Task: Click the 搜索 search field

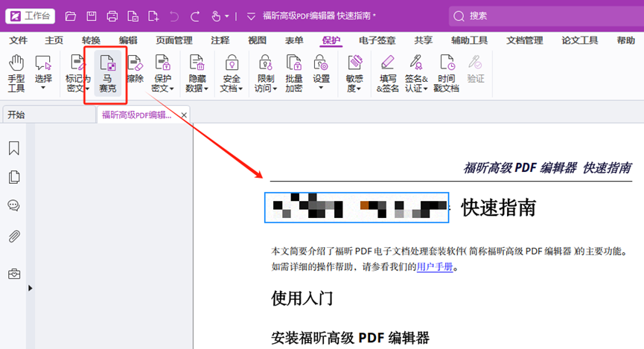Action: tap(543, 16)
